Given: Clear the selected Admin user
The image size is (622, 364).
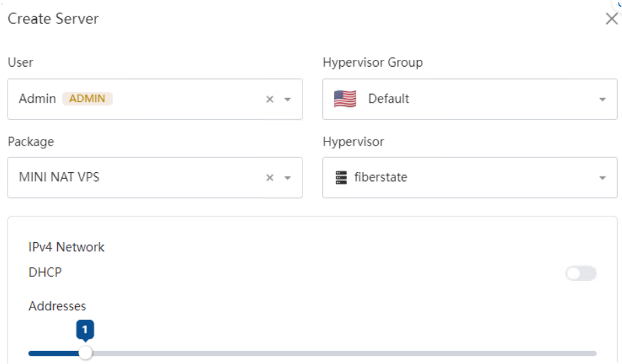Looking at the screenshot, I should [x=270, y=99].
